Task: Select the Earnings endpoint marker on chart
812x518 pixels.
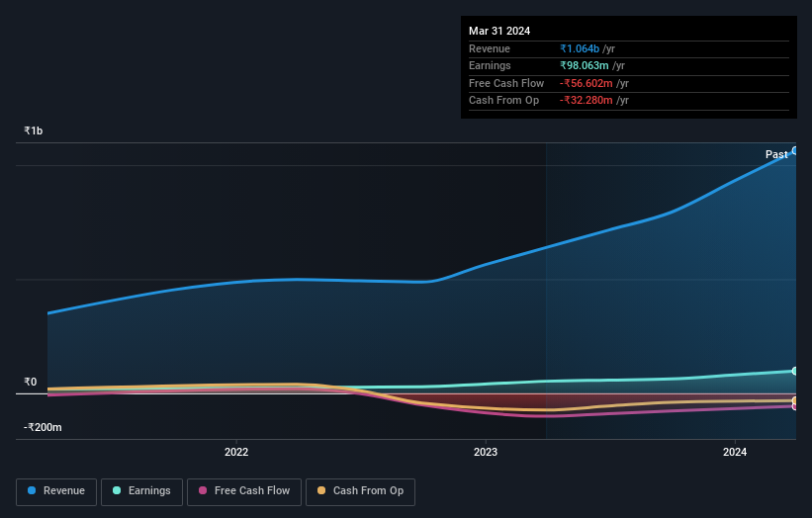Action: pyautogui.click(x=795, y=371)
